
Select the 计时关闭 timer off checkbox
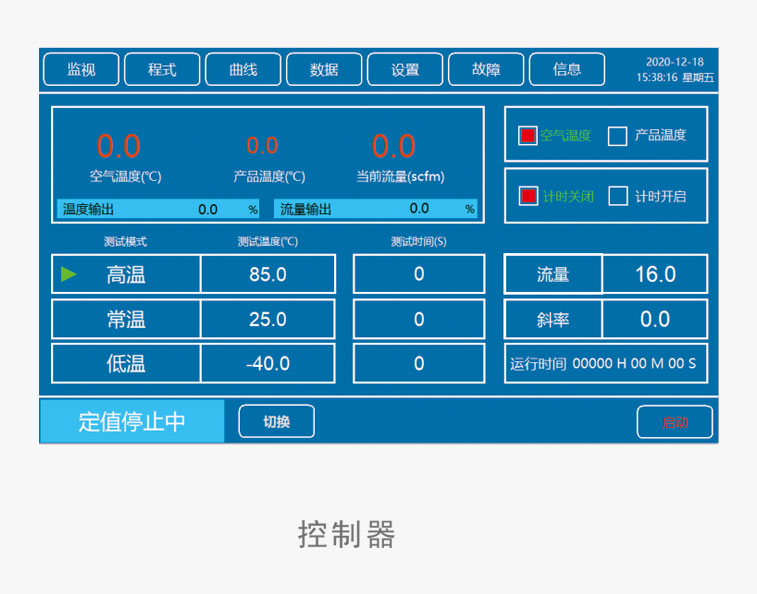tap(528, 196)
